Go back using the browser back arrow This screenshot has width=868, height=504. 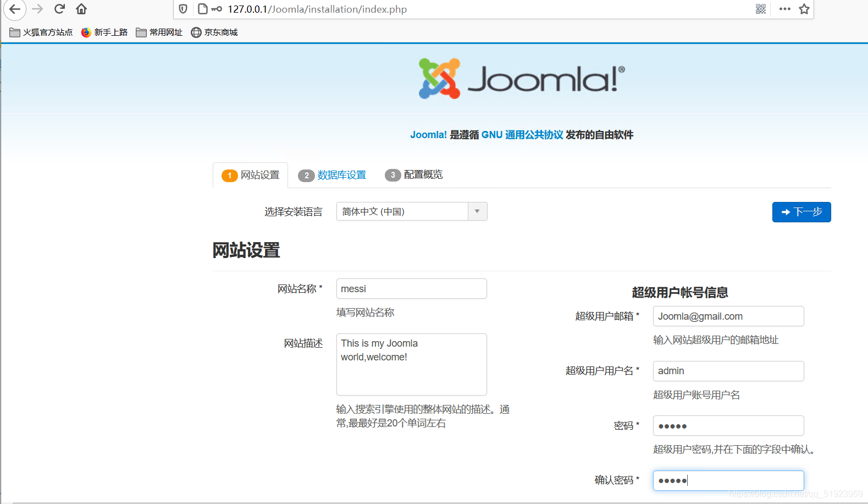[15, 9]
